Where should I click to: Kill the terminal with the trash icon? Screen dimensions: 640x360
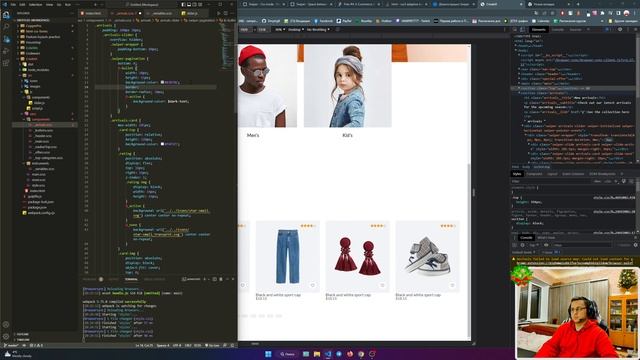pyautogui.click(x=221, y=279)
